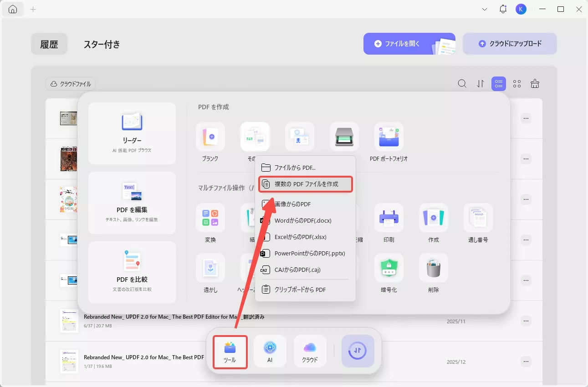Click the "6/37 | 20.7 MB" file info
The height and width of the screenshot is (387, 588).
pyautogui.click(x=97, y=326)
